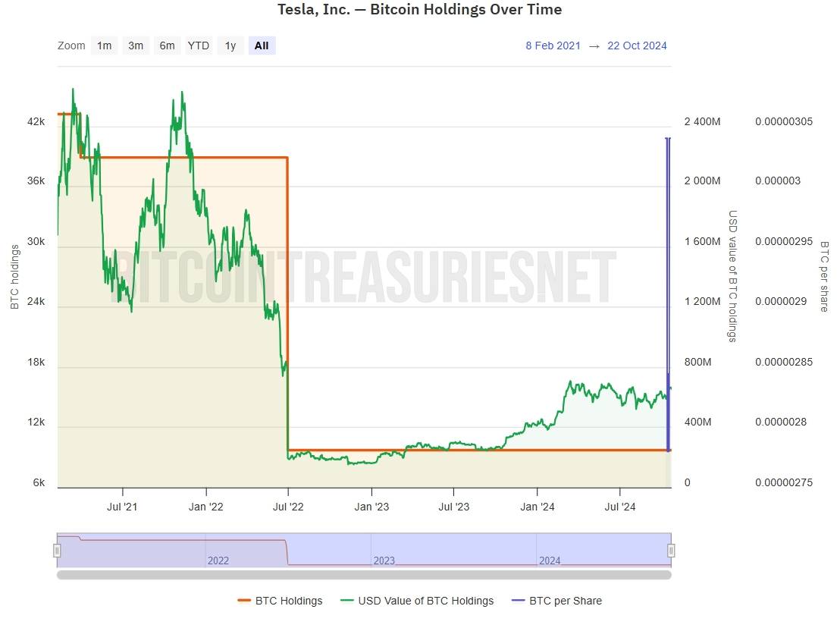Image resolution: width=840 pixels, height=628 pixels.
Task: Click the 0.00000285 BTC per share value
Action: 784,363
